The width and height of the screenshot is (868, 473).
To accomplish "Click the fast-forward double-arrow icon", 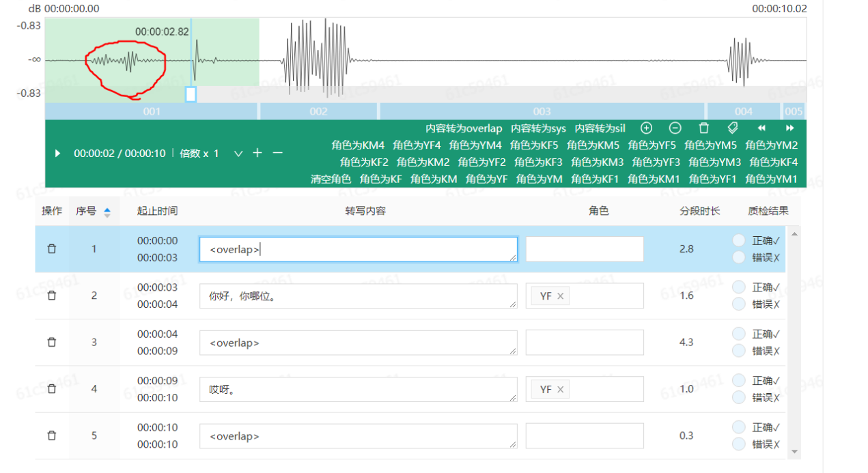I will pyautogui.click(x=790, y=128).
